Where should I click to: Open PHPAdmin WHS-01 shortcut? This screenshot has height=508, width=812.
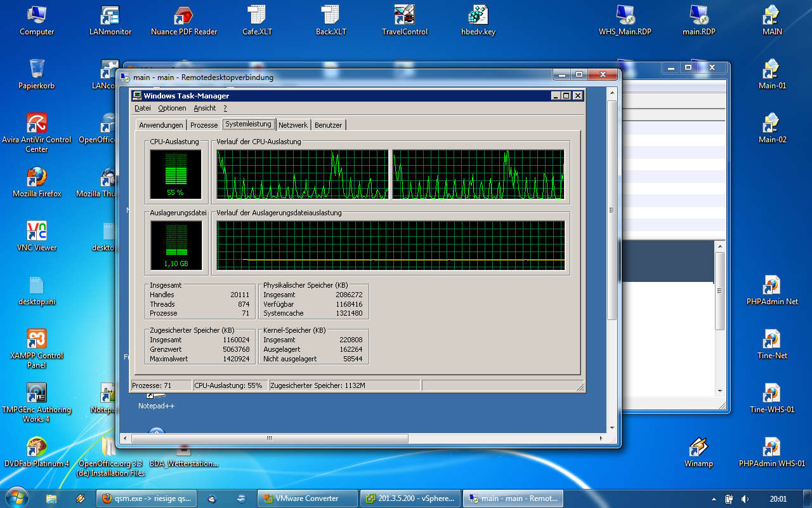point(772,451)
